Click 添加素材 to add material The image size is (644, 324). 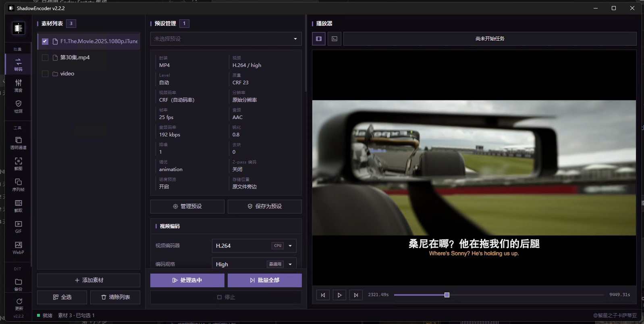tap(89, 280)
